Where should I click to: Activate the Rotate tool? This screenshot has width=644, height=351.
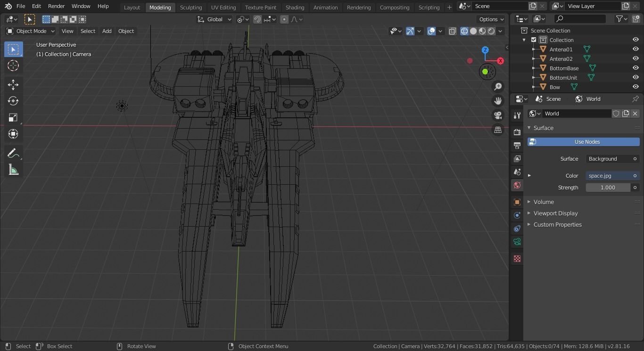[x=13, y=101]
